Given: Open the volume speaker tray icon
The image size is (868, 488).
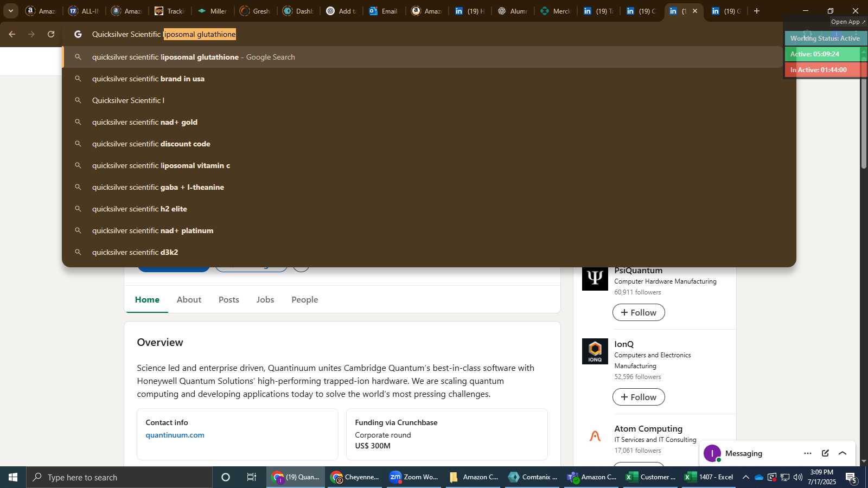Looking at the screenshot, I should [798, 477].
